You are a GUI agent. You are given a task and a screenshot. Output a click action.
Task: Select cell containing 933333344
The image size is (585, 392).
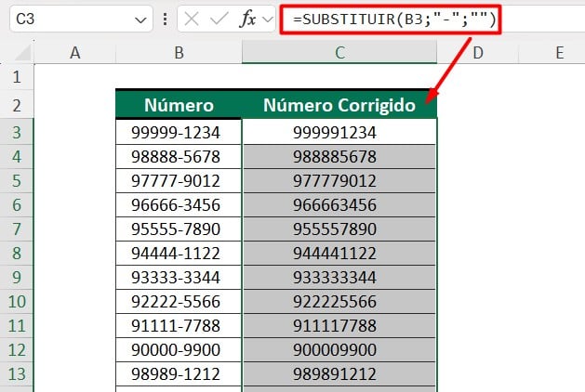339,277
